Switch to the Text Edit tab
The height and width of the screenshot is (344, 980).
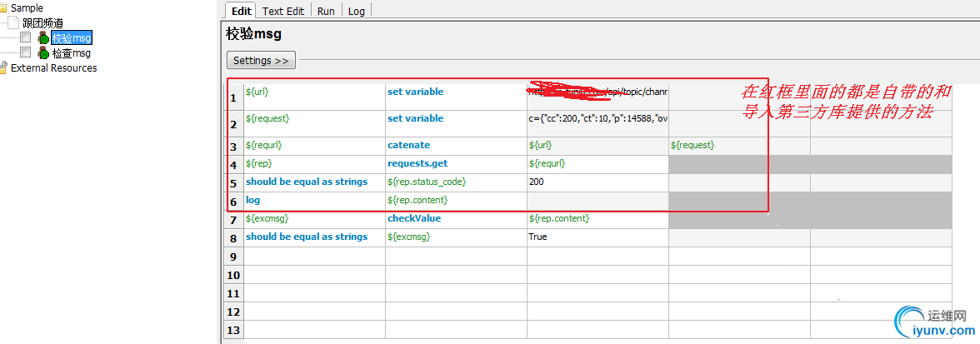coord(283,11)
